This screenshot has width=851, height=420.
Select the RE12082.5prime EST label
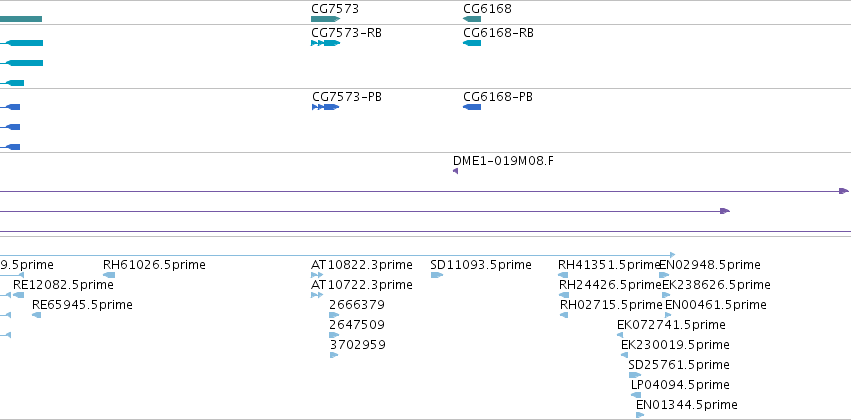click(63, 285)
